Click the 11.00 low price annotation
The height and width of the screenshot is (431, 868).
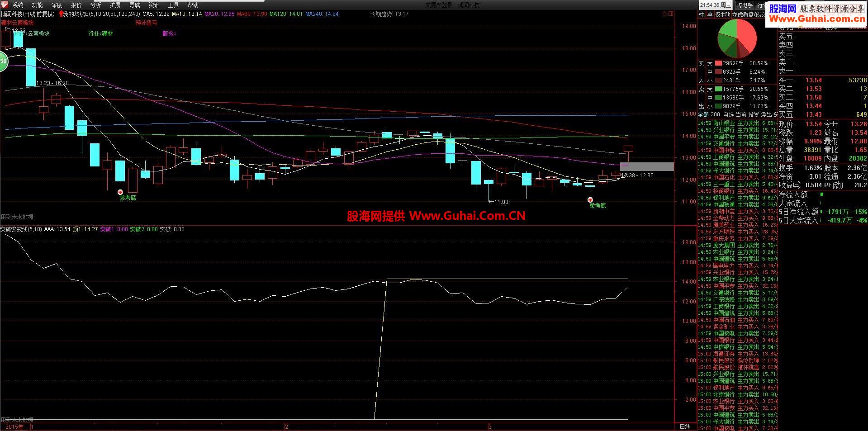501,202
